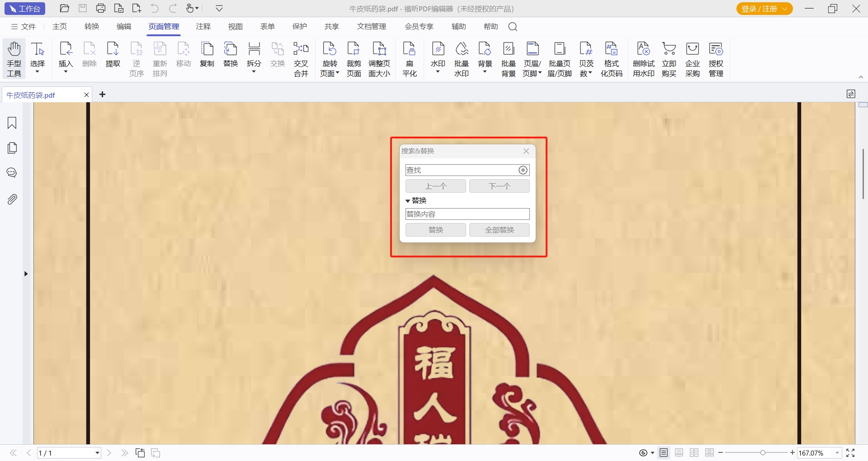
Task: Toggle full screen mode
Action: (x=850, y=453)
